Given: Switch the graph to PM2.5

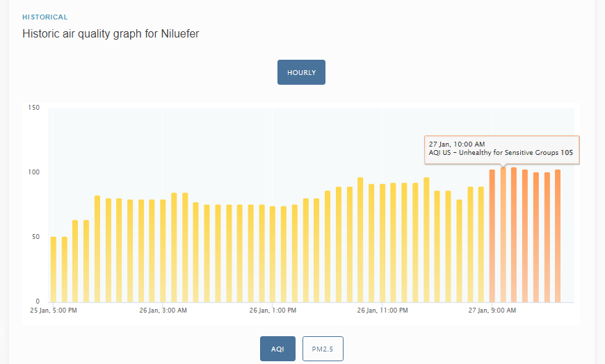Looking at the screenshot, I should click(x=323, y=349).
